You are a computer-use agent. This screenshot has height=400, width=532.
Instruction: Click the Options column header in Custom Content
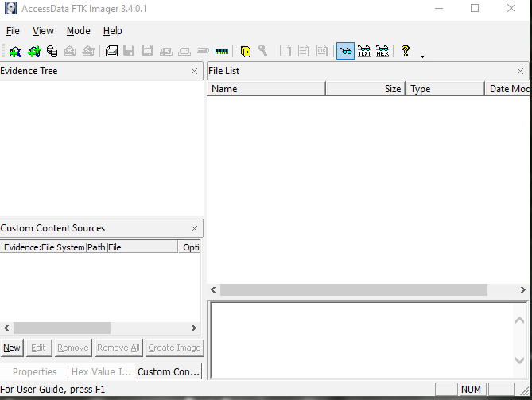[190, 247]
